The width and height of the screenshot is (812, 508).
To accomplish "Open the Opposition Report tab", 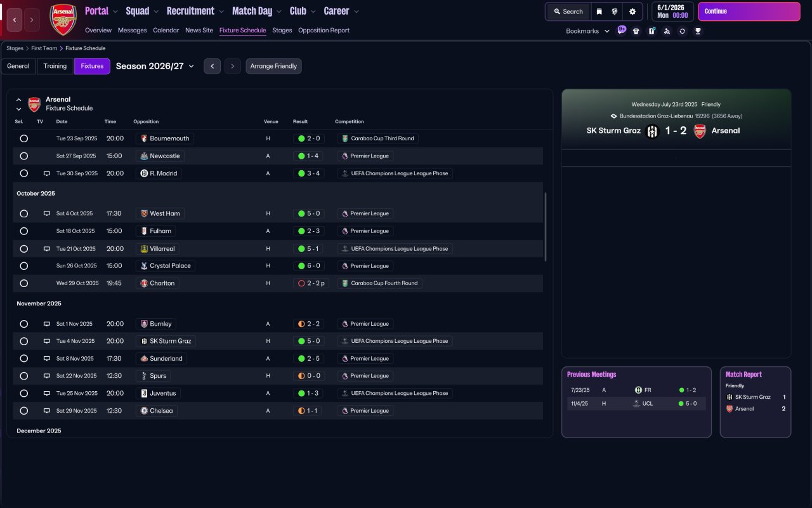I will click(324, 30).
